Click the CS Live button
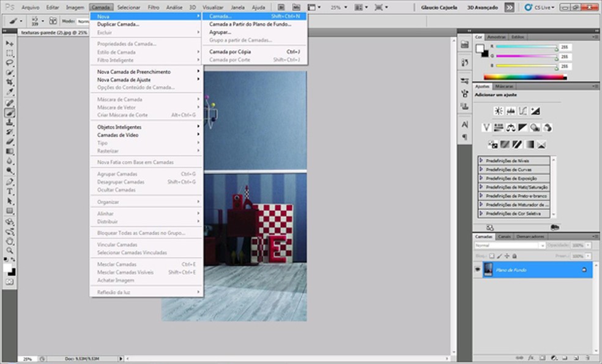 pyautogui.click(x=540, y=7)
